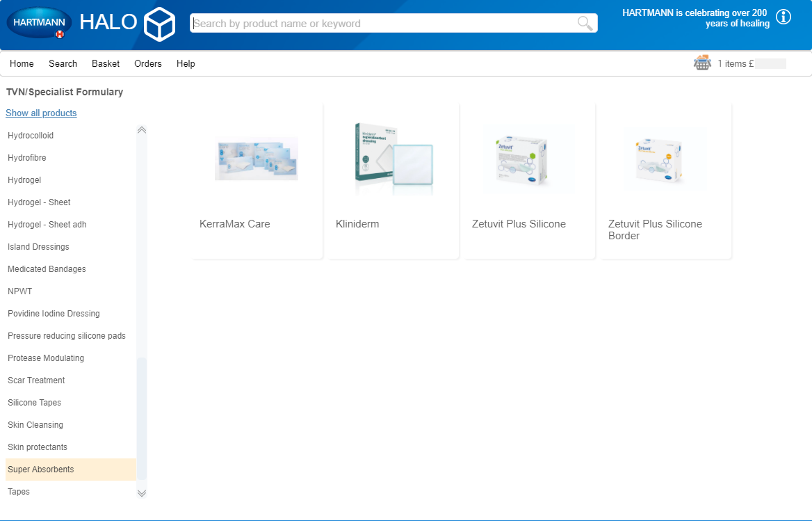Go to the Basket page
812x521 pixels.
pyautogui.click(x=106, y=64)
